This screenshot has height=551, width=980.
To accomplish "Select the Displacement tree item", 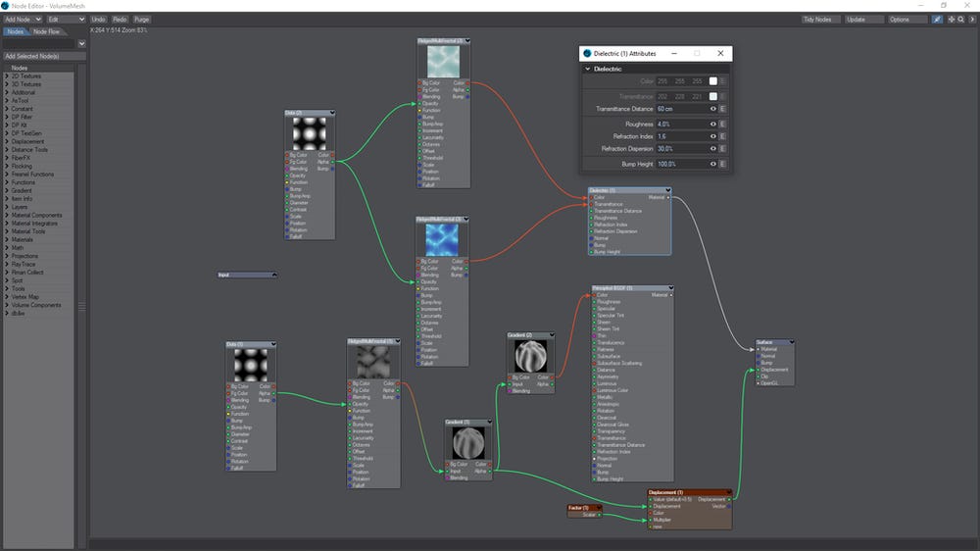I will pyautogui.click(x=27, y=141).
